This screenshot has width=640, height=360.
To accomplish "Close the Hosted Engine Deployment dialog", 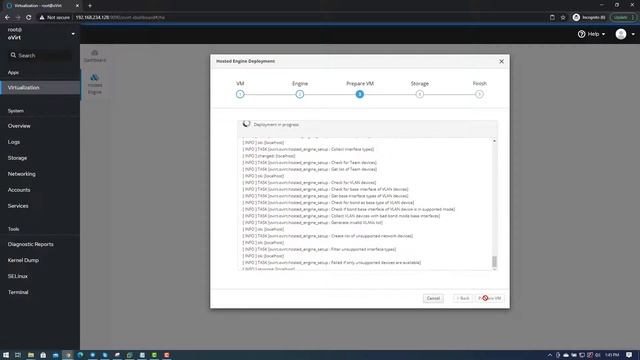I will tap(501, 61).
